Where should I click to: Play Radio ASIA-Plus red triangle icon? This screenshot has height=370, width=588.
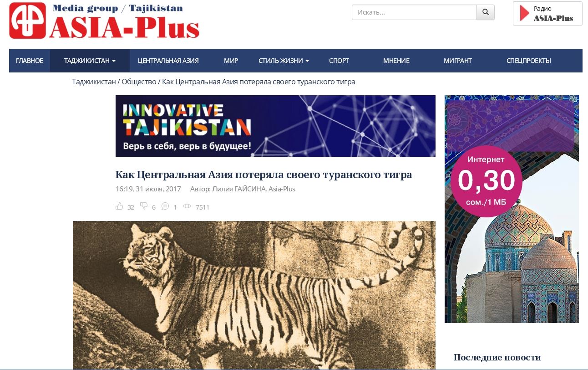(x=525, y=13)
